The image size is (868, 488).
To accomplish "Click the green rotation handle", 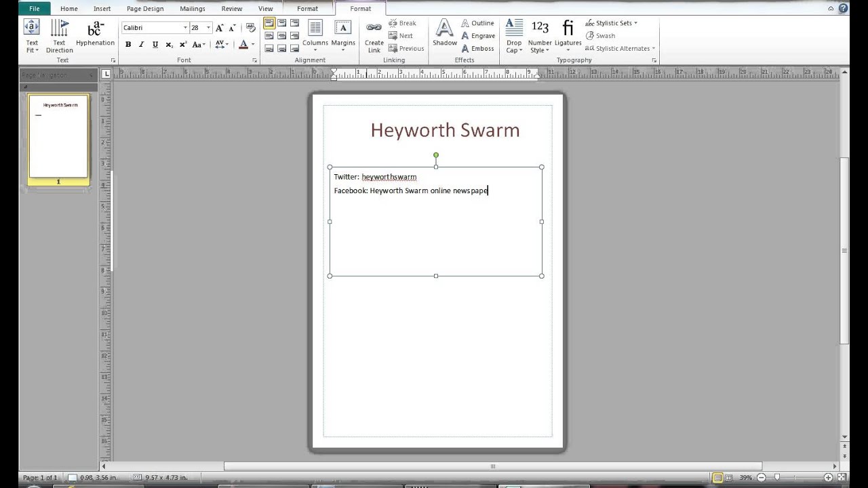I will coord(436,155).
